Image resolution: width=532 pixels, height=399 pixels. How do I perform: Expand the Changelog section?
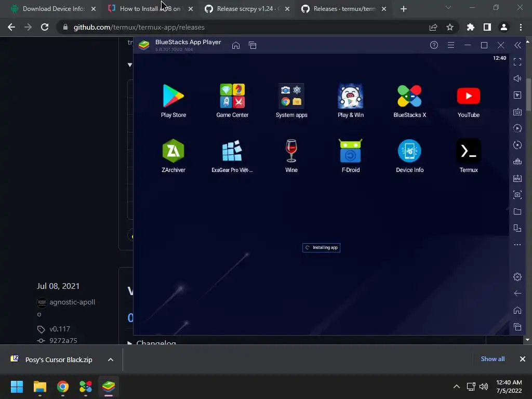(152, 343)
